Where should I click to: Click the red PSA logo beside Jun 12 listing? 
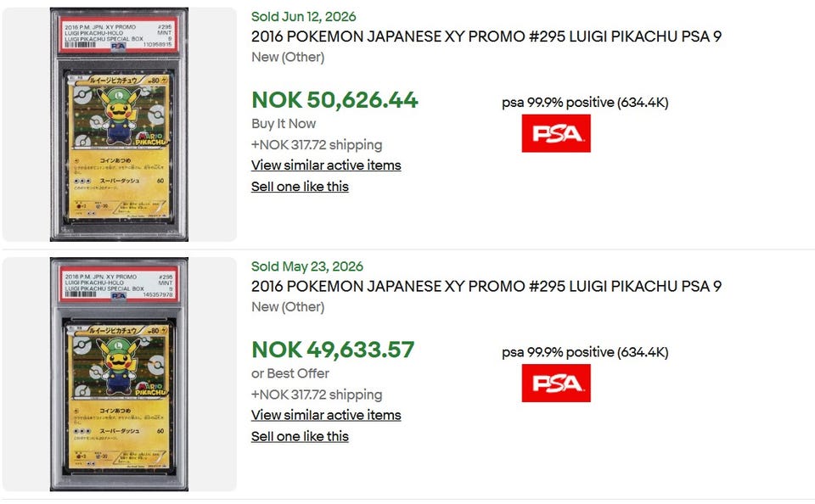pos(555,133)
